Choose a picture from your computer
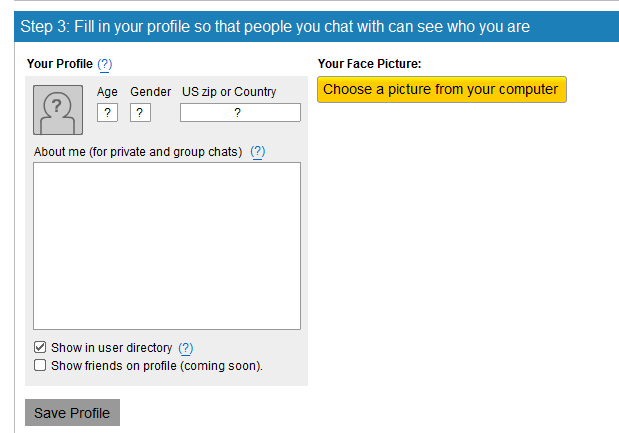 click(x=441, y=90)
